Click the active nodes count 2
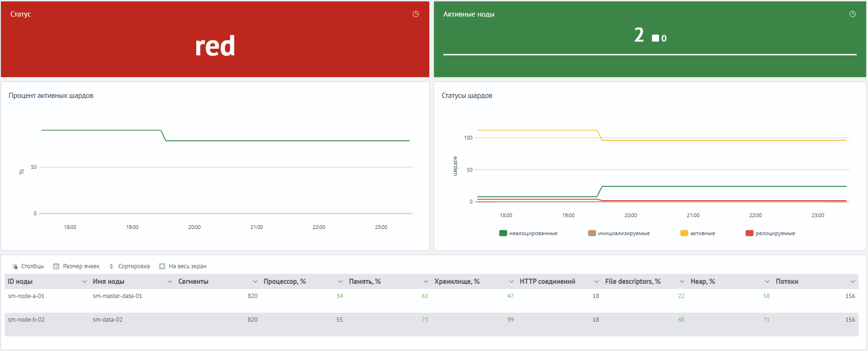Screen dimensions: 868x351 point(639,35)
